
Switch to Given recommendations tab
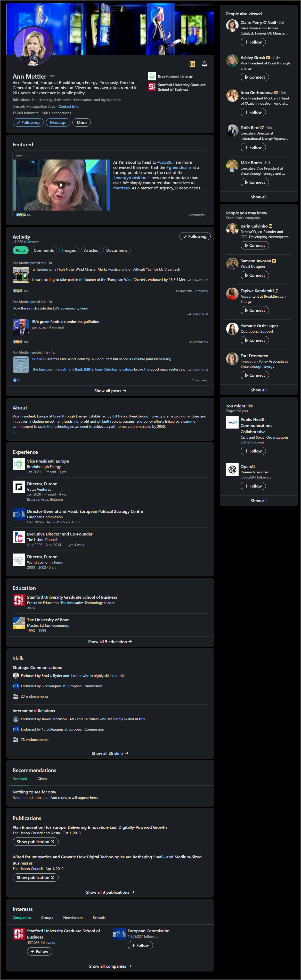(42, 779)
